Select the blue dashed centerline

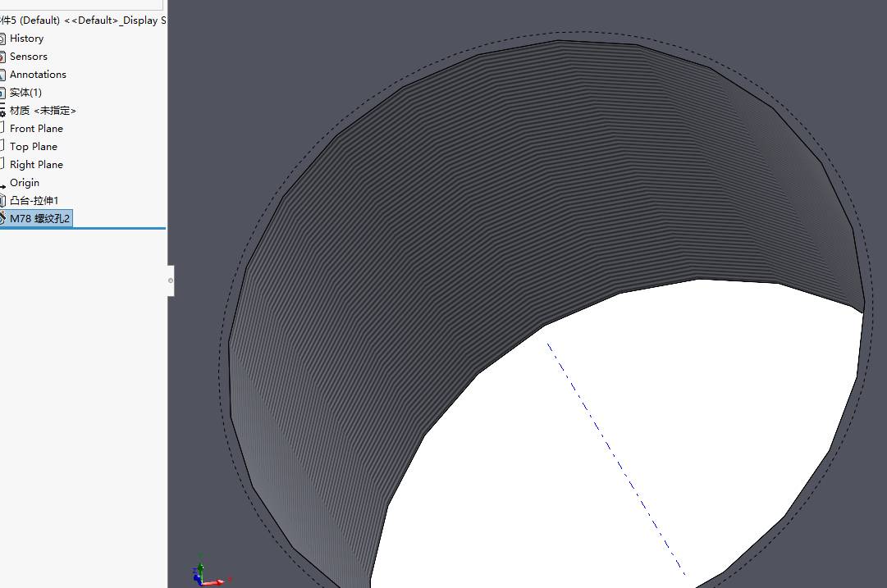coord(615,454)
